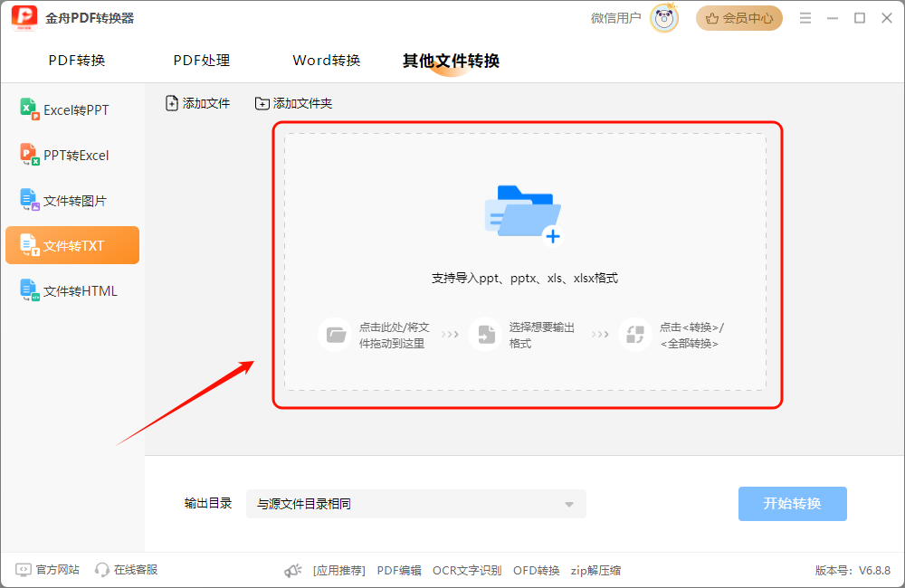Click the 点击此处/将文件拖动到这里 folder step icon
The width and height of the screenshot is (905, 588).
coord(335,335)
